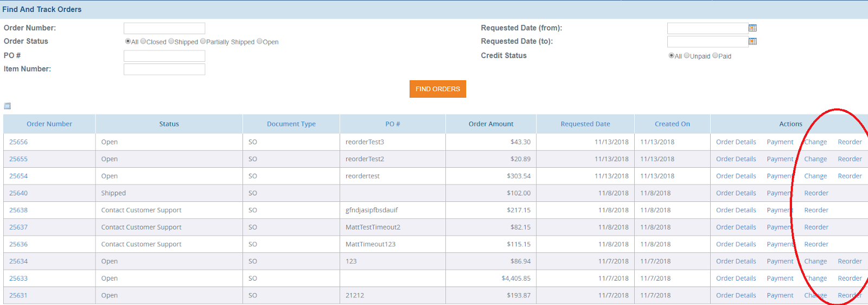Screen dimensions: 868x305
Task: Click the Find Orders button
Action: tap(438, 89)
